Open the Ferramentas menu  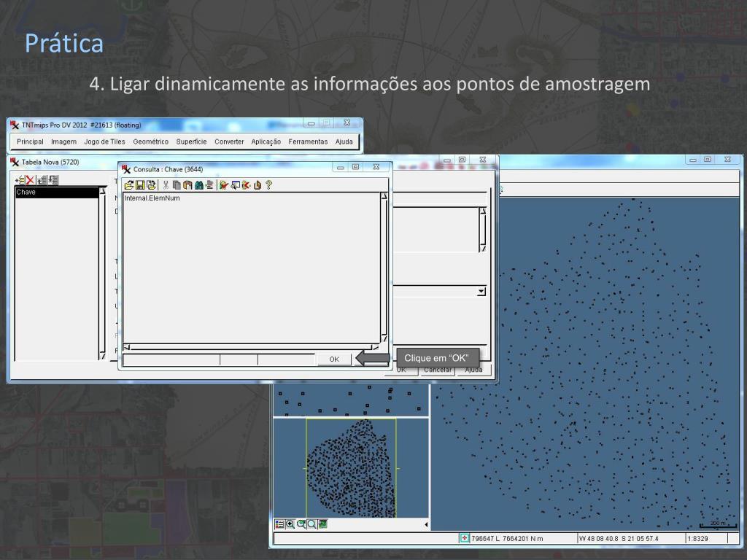point(308,141)
